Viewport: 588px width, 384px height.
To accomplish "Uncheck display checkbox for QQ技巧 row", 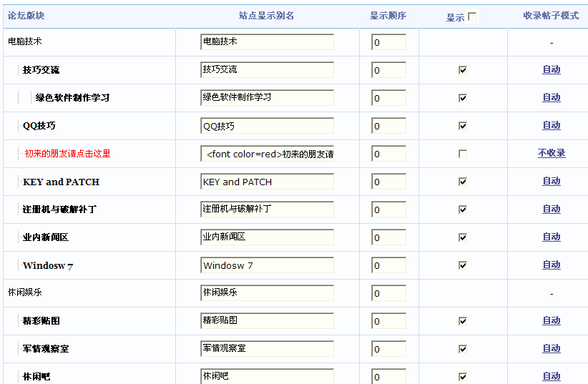I will 463,126.
